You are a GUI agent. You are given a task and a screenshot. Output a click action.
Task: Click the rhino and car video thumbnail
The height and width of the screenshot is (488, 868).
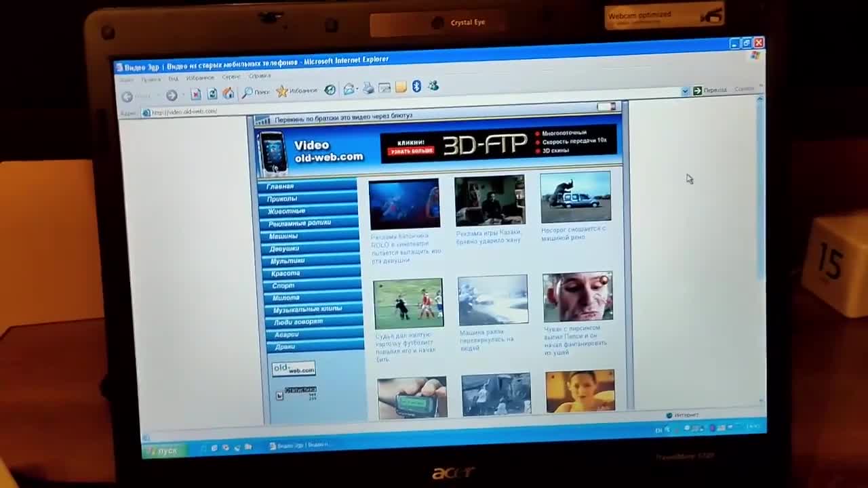tap(575, 197)
